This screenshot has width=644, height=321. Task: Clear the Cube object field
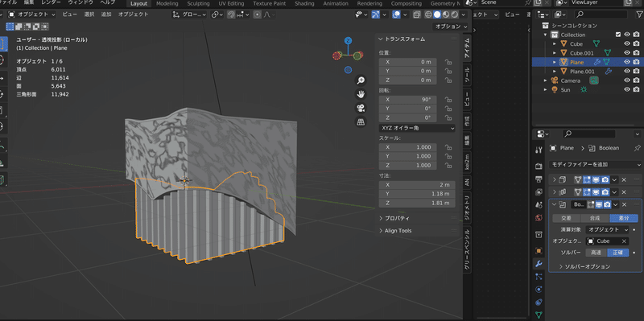tap(624, 241)
